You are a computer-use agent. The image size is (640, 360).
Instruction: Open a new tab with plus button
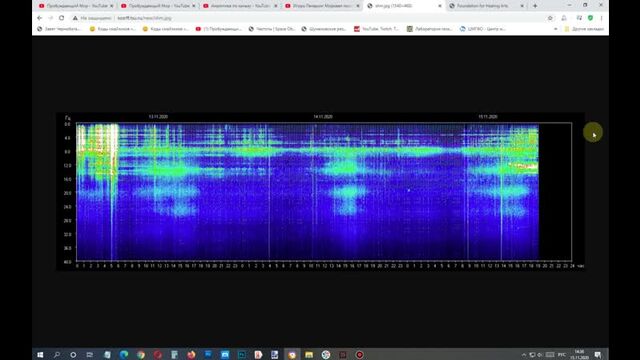tap(535, 6)
